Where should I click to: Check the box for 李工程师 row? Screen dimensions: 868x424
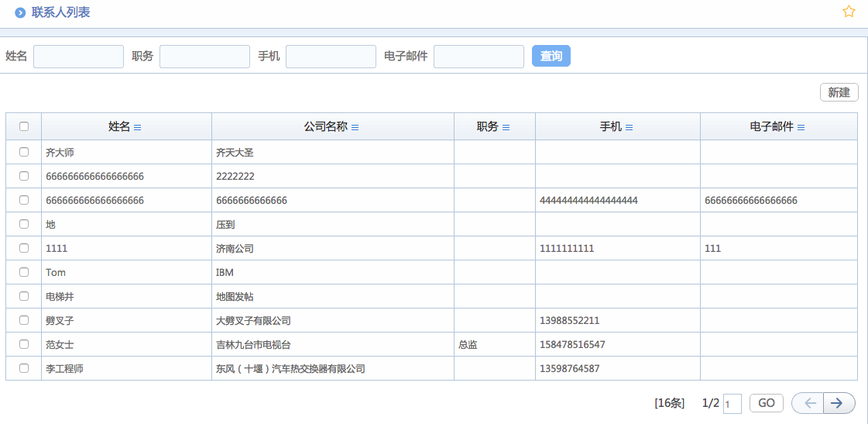(x=24, y=368)
